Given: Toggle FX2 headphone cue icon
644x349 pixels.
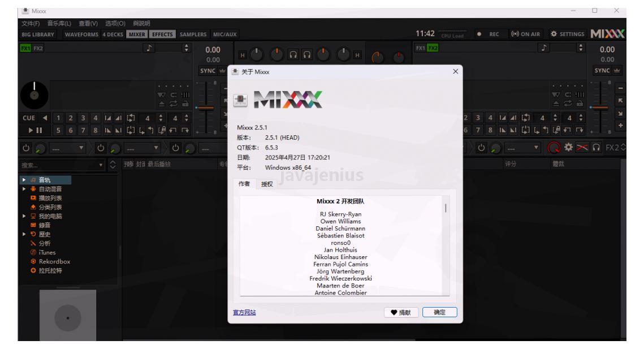Looking at the screenshot, I should pyautogui.click(x=597, y=147).
